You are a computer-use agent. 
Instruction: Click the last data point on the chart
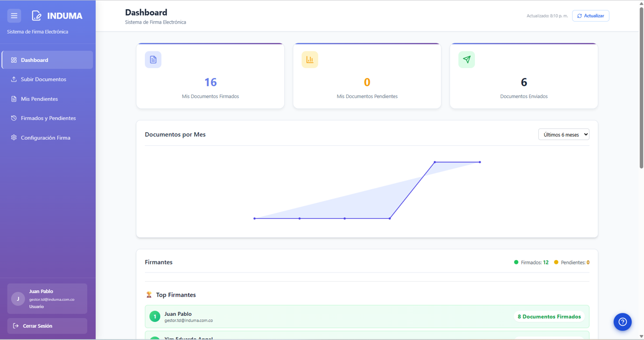coord(480,162)
